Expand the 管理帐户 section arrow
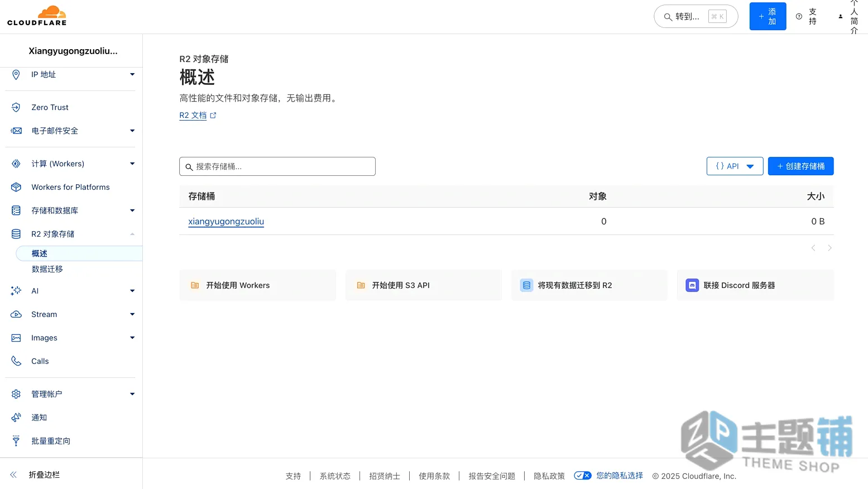This screenshot has width=868, height=489. (132, 394)
